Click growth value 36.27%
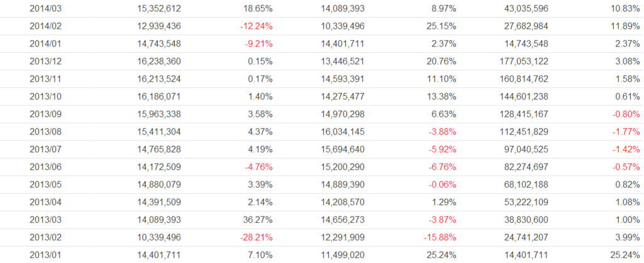The width and height of the screenshot is (644, 263). click(258, 220)
